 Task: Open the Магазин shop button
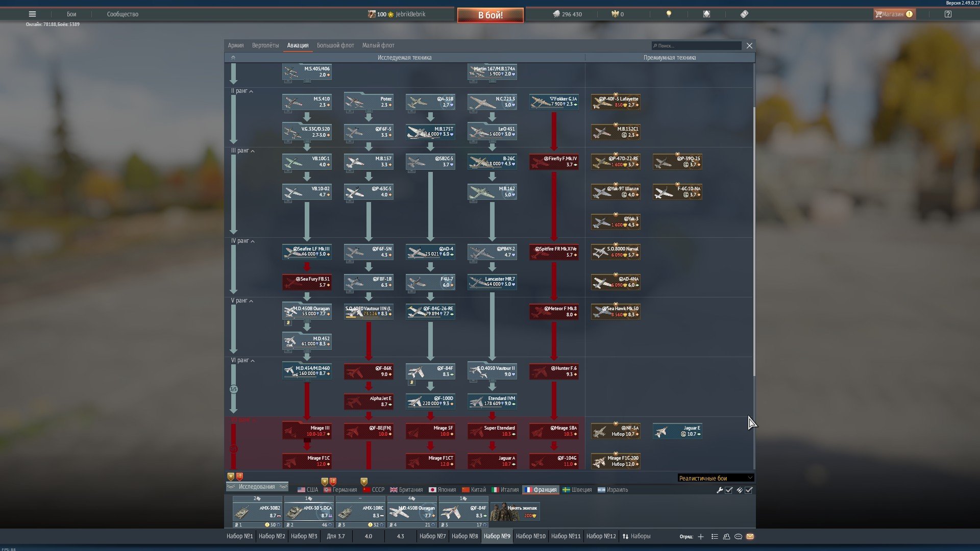click(893, 14)
